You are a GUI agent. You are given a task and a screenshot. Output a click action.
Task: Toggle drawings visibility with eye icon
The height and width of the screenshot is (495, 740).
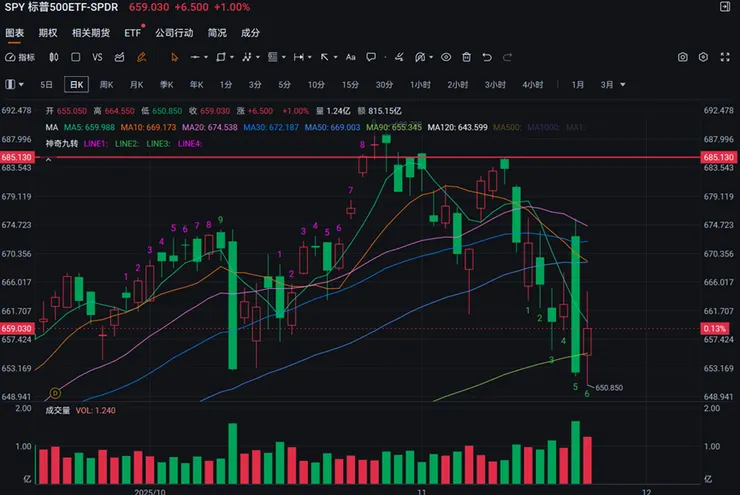[x=446, y=57]
